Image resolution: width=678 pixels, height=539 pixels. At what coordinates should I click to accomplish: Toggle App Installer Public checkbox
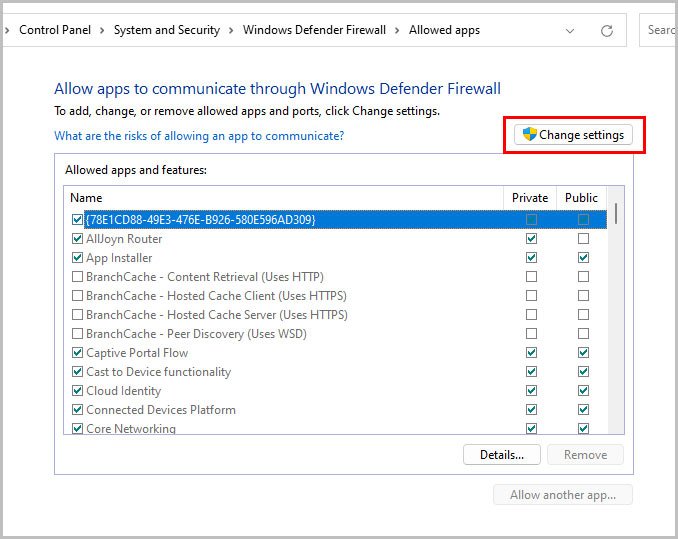(583, 258)
